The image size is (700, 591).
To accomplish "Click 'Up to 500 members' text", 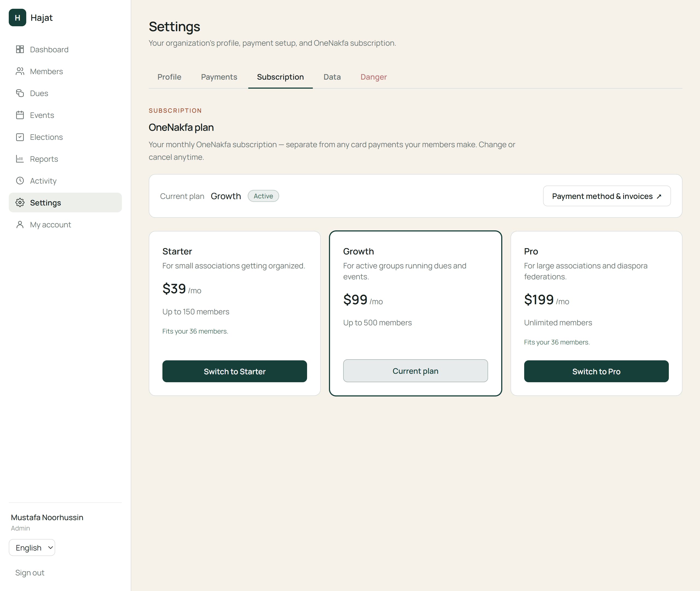I will click(377, 323).
